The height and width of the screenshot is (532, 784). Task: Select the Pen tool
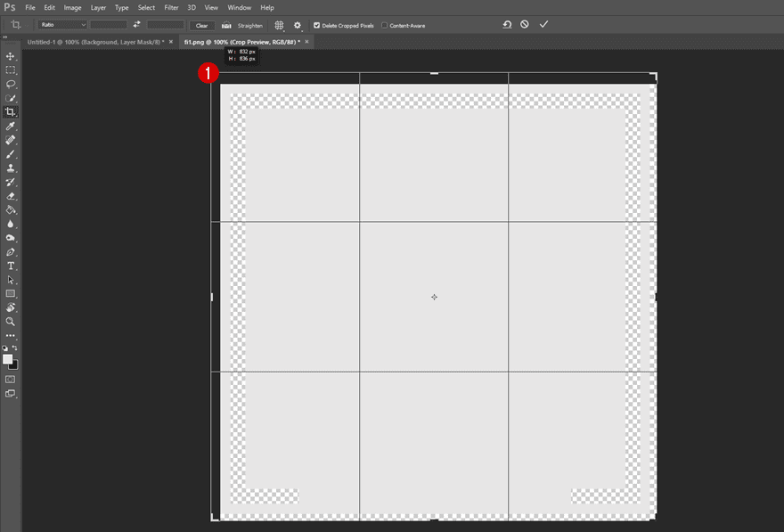click(10, 252)
